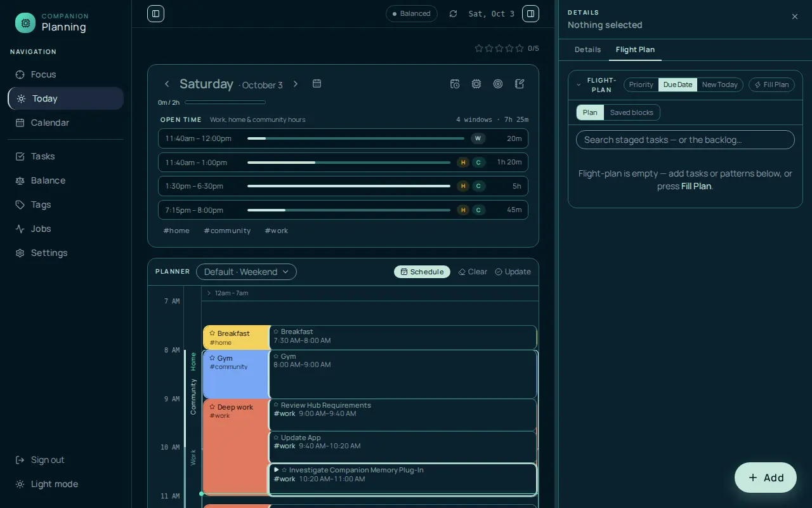Screen dimensions: 812x508
Task: Focus the Search staged tasks field
Action: click(685, 140)
